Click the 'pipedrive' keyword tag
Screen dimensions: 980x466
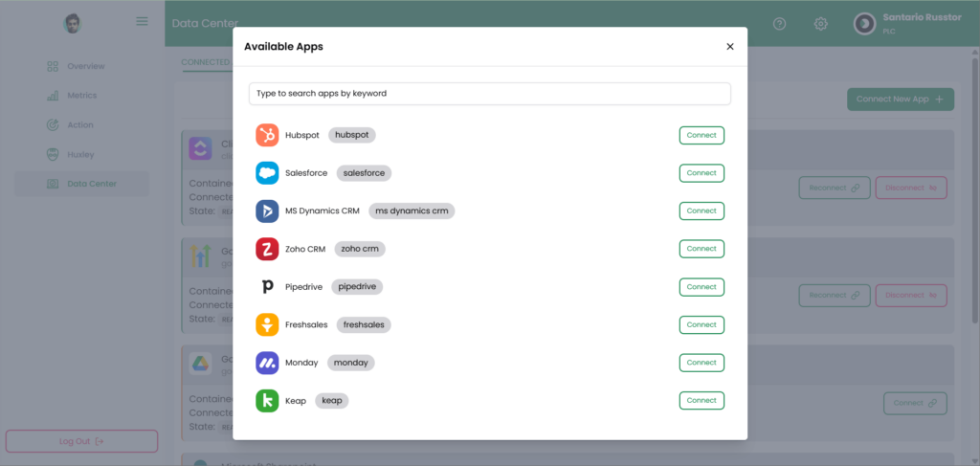pyautogui.click(x=357, y=287)
